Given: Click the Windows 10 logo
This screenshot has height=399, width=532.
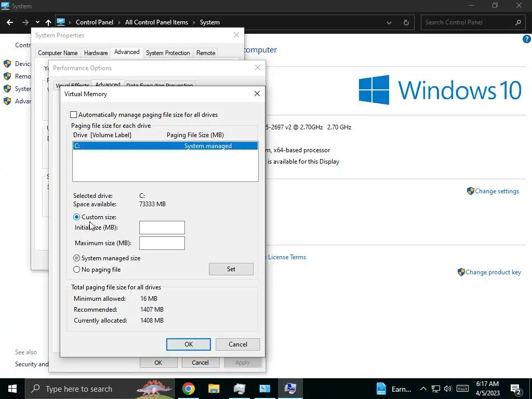Looking at the screenshot, I should (440, 90).
